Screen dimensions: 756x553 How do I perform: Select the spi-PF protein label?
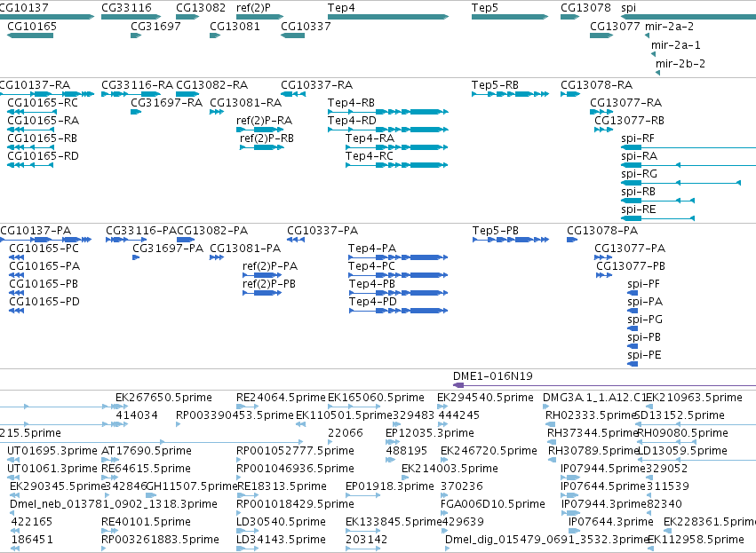point(643,284)
